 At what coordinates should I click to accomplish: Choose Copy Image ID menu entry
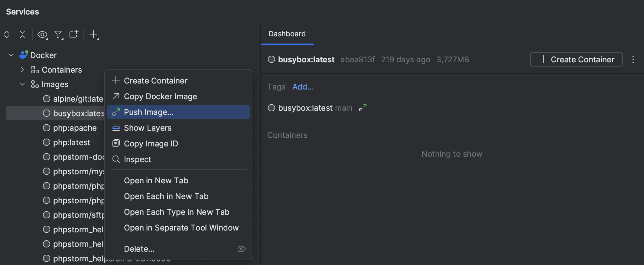click(x=179, y=143)
